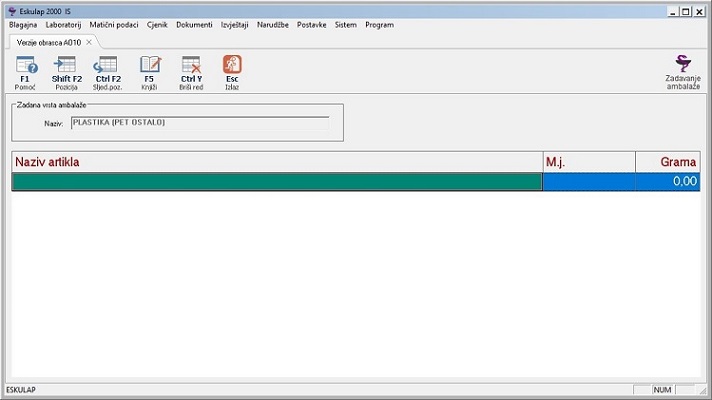This screenshot has height=400, width=712.
Task: Open the Cjenik menu
Action: 157,25
